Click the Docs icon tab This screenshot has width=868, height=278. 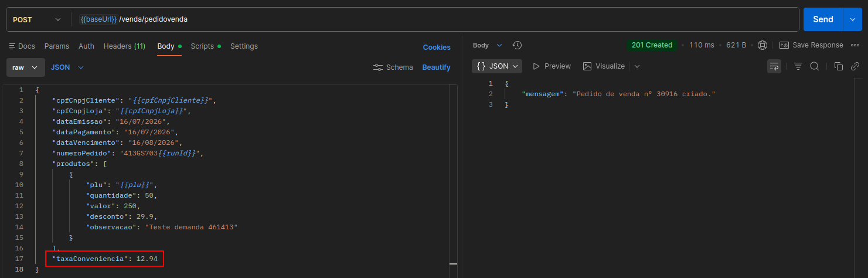22,46
